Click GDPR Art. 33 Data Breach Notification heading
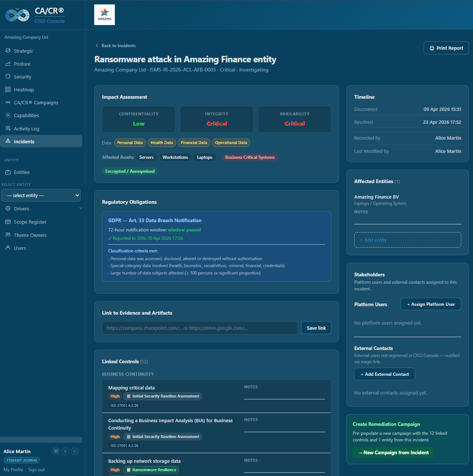Viewport: 473px width, 476px height. (x=155, y=220)
